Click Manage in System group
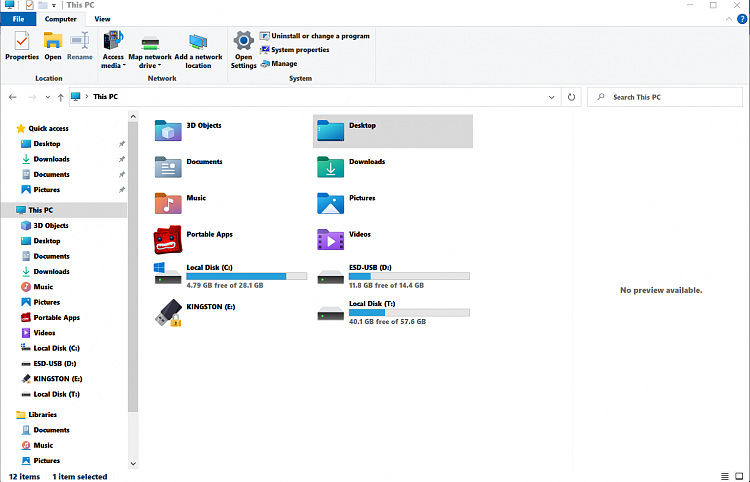750x482 pixels. tap(279, 64)
